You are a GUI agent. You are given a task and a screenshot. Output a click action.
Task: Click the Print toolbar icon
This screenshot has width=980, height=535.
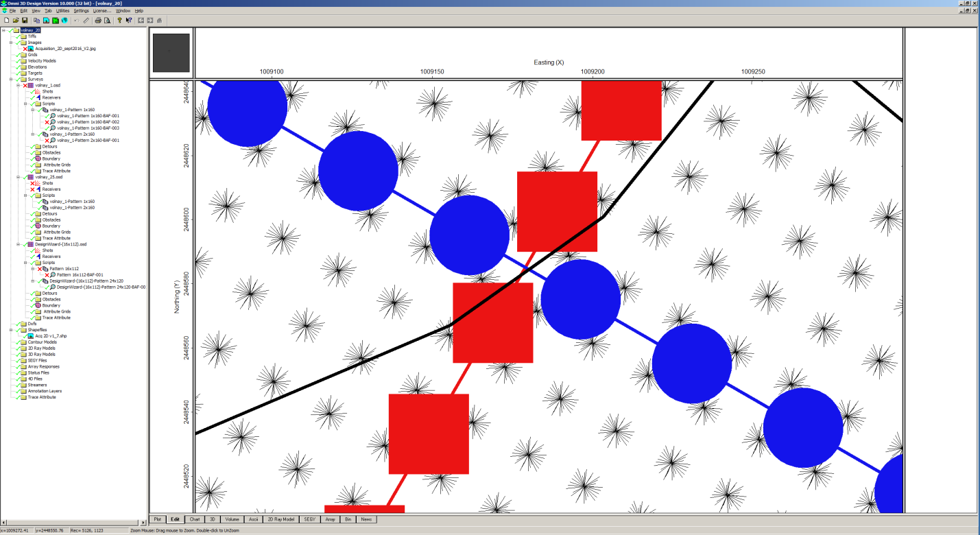coord(98,21)
